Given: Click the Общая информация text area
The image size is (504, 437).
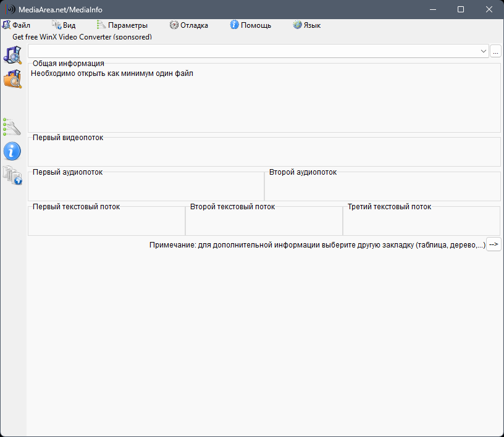Looking at the screenshot, I should tap(264, 99).
